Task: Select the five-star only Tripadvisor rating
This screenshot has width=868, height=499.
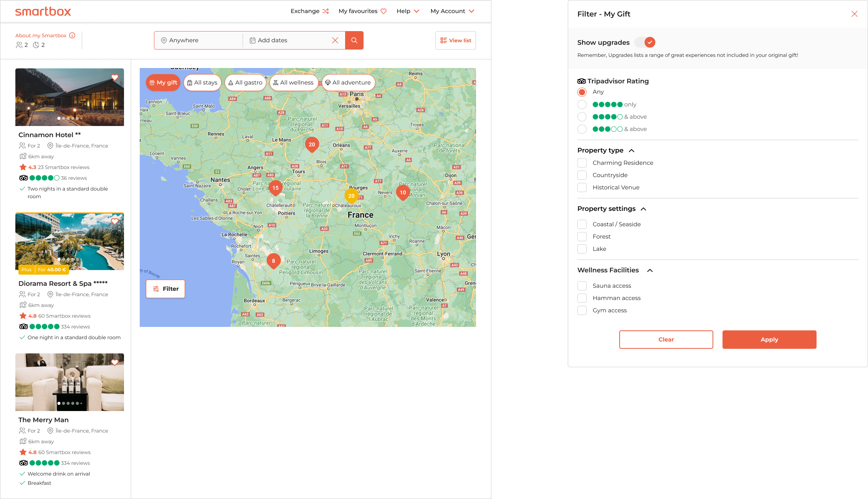Action: [582, 104]
